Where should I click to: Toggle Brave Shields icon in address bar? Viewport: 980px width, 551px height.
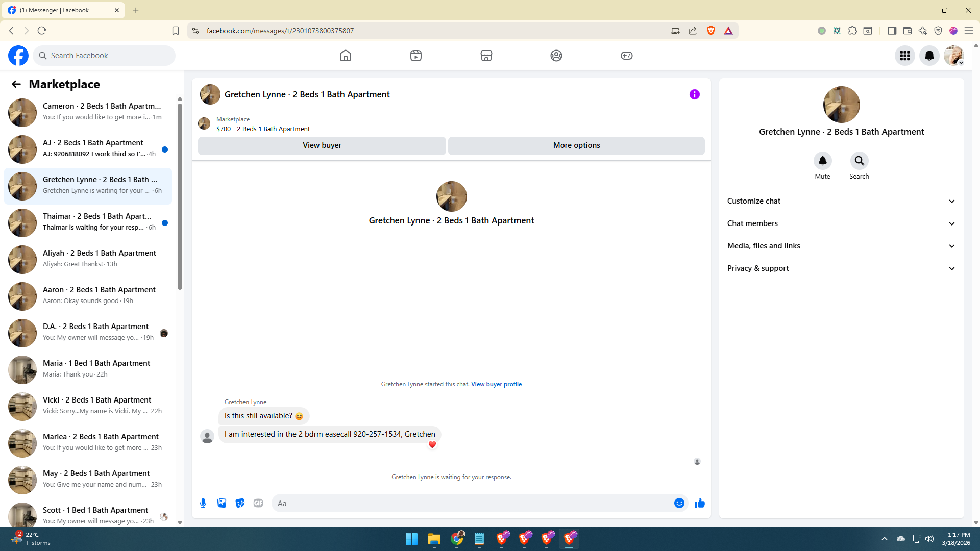(710, 31)
